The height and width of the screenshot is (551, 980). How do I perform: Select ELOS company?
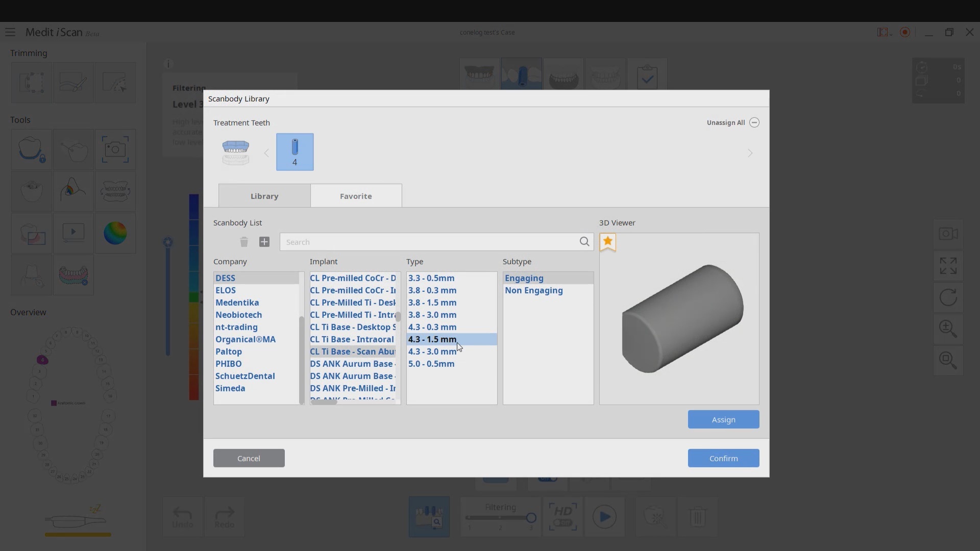point(256,290)
